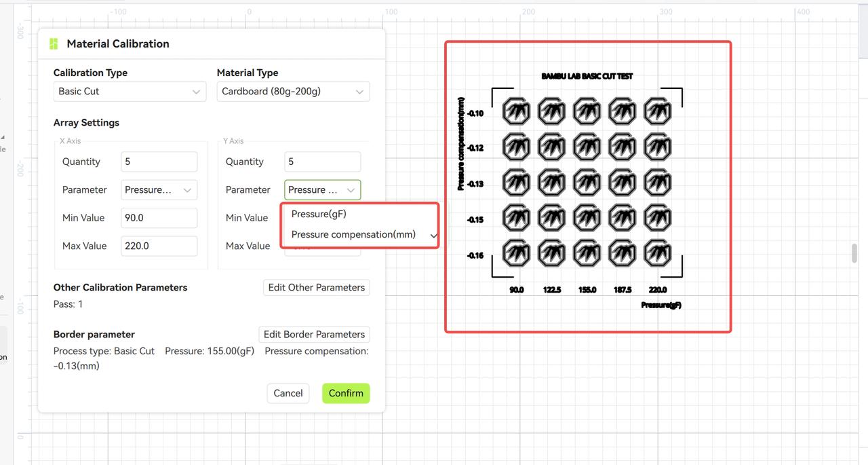The width and height of the screenshot is (868, 465).
Task: Click the test pattern at -0.10 and 90.0
Action: click(x=516, y=112)
